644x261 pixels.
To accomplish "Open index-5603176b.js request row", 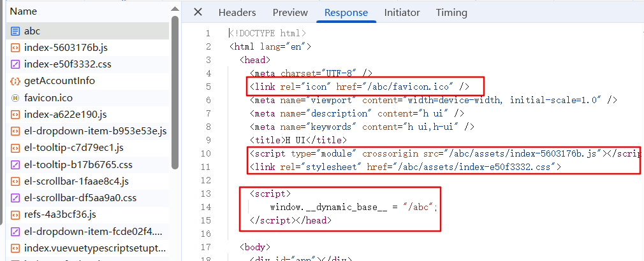I will [88, 48].
